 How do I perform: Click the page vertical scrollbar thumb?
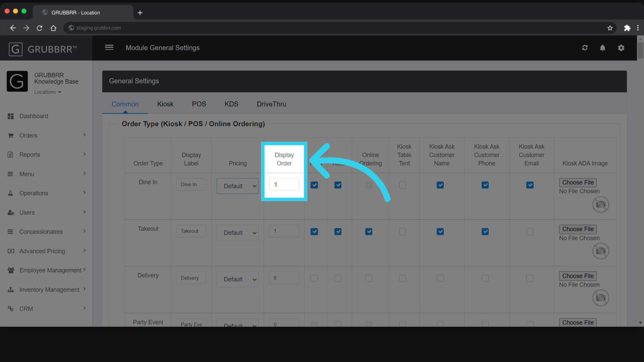click(x=640, y=50)
